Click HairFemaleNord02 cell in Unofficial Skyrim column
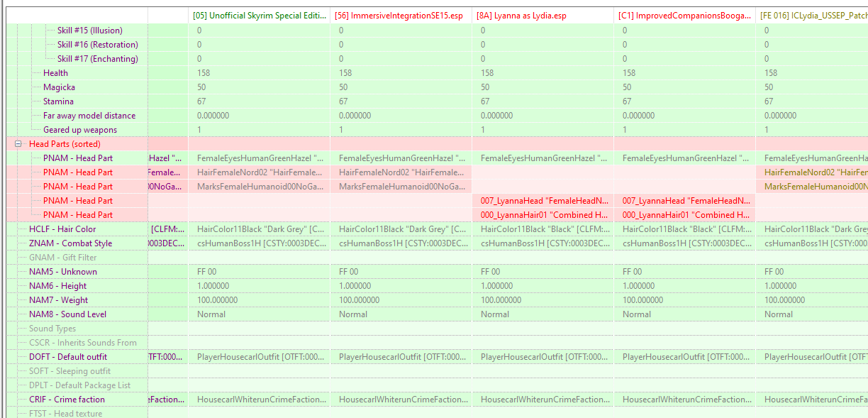Viewport: 868px width, 418px height. click(260, 172)
